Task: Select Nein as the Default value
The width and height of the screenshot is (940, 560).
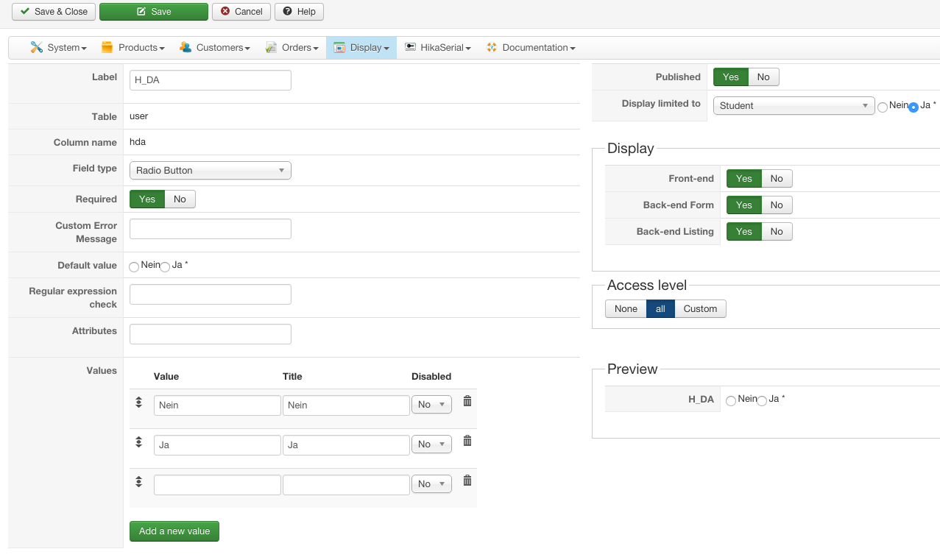Action: tap(134, 266)
